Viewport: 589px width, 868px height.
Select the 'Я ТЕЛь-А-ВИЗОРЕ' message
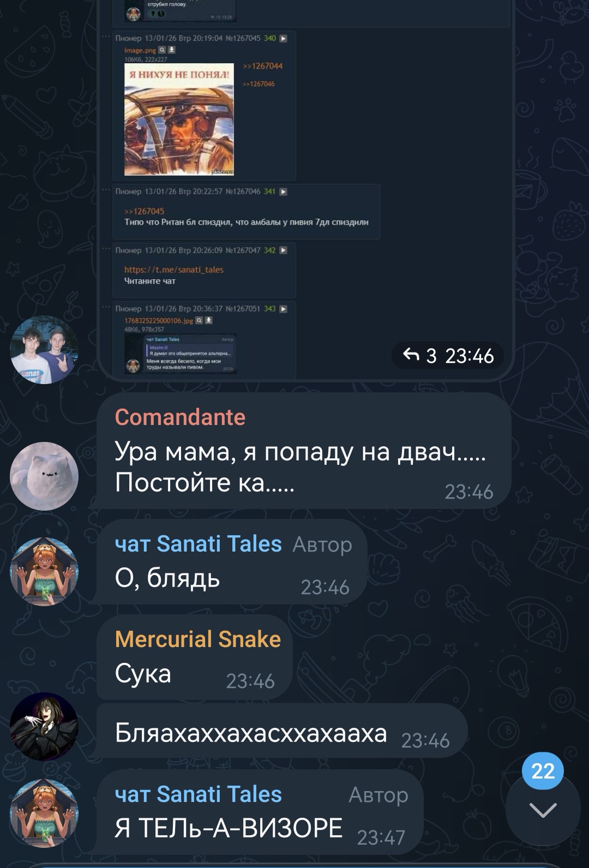tap(260, 812)
